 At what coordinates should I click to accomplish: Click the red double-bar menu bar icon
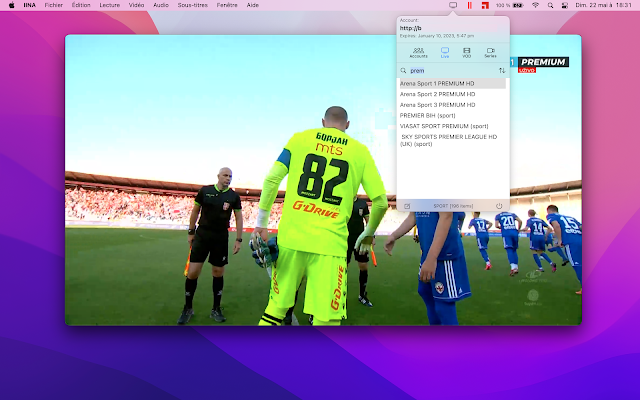tap(469, 5)
